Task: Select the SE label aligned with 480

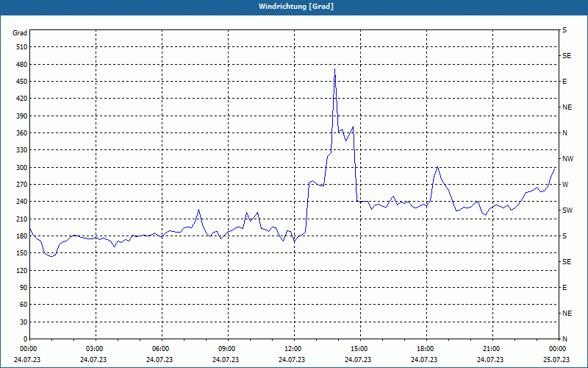Action: [567, 56]
